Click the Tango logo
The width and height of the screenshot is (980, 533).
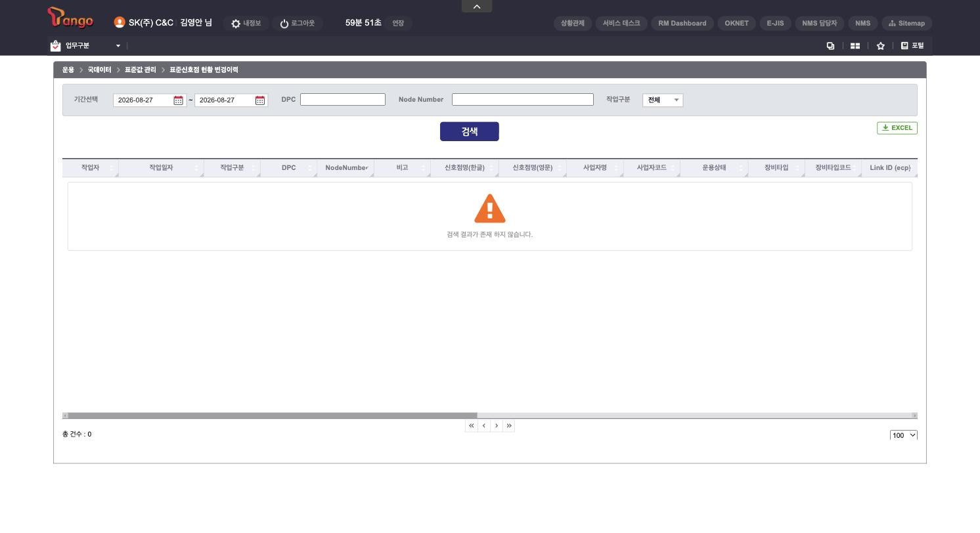click(x=70, y=18)
